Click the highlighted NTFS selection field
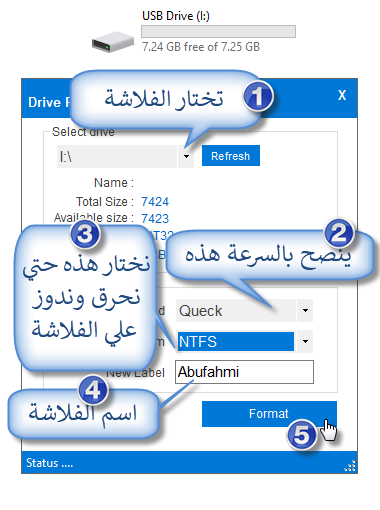This screenshot has width=380, height=510. click(x=236, y=341)
